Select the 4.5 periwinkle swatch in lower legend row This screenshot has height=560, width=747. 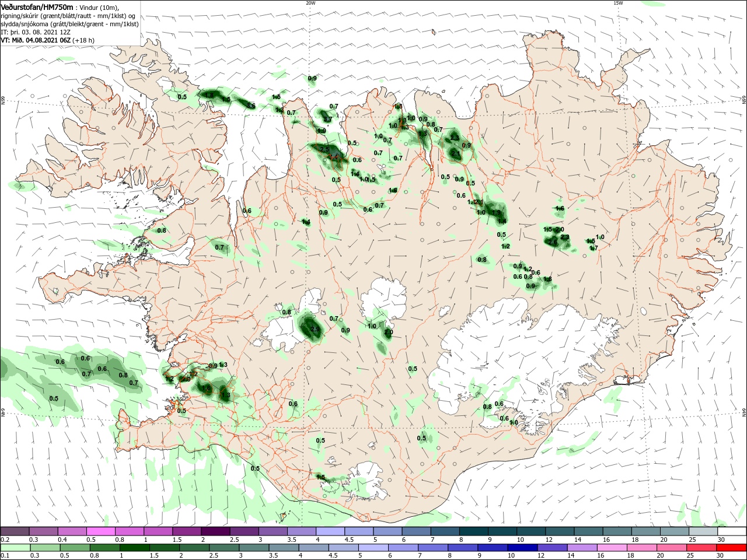click(x=343, y=548)
